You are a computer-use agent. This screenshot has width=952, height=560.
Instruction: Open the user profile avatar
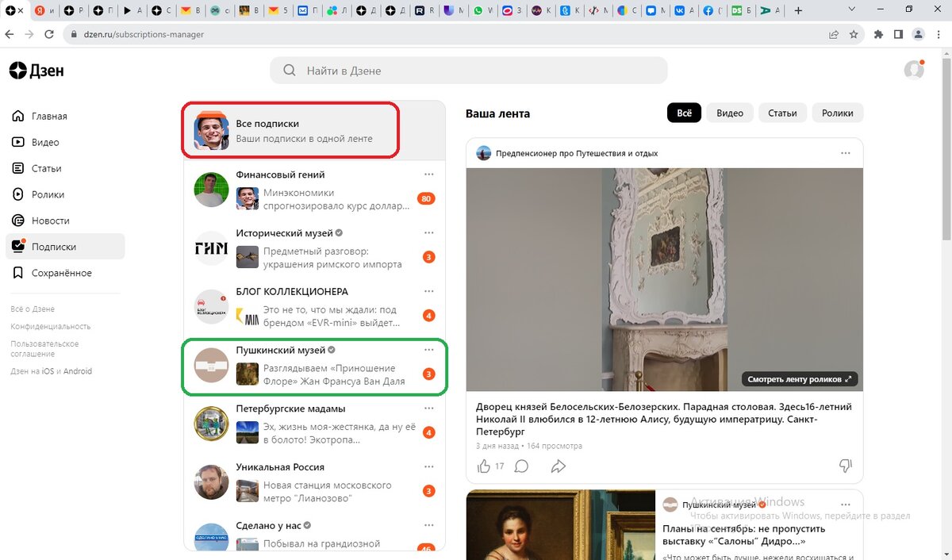pos(914,70)
